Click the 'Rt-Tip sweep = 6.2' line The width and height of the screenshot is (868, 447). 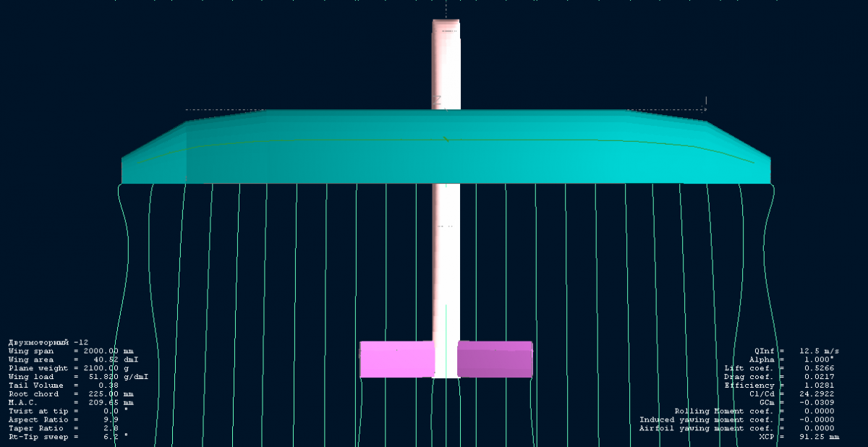click(69, 438)
